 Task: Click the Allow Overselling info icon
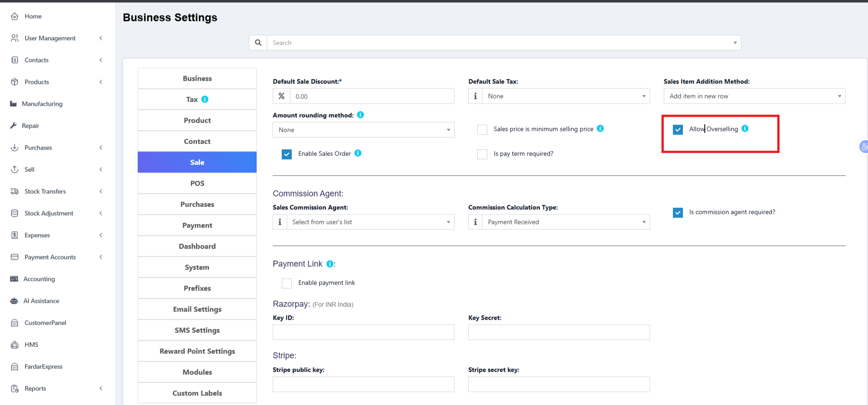(745, 129)
